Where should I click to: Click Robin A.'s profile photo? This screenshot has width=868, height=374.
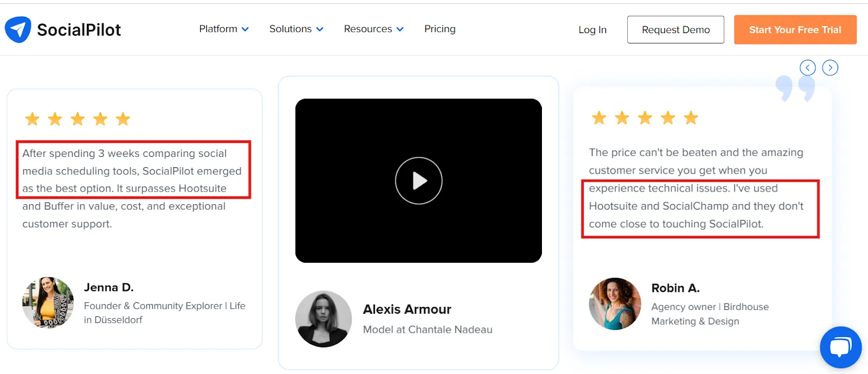pos(615,304)
